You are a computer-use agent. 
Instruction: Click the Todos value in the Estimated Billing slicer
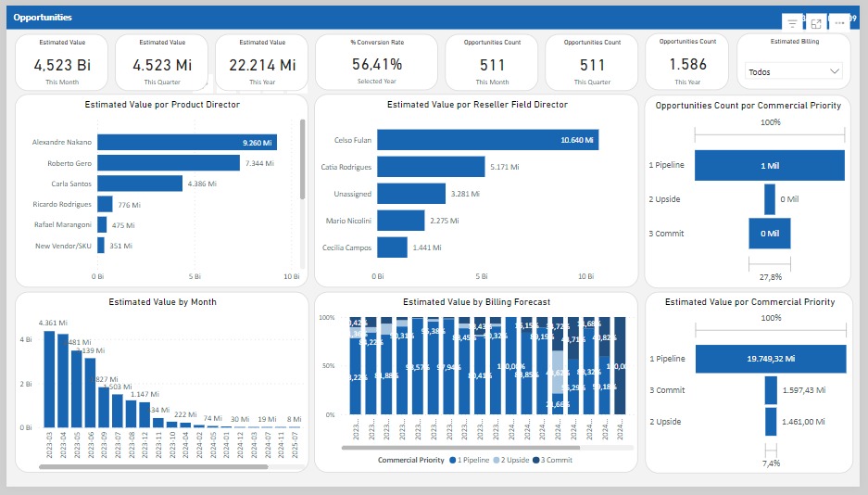coord(760,72)
